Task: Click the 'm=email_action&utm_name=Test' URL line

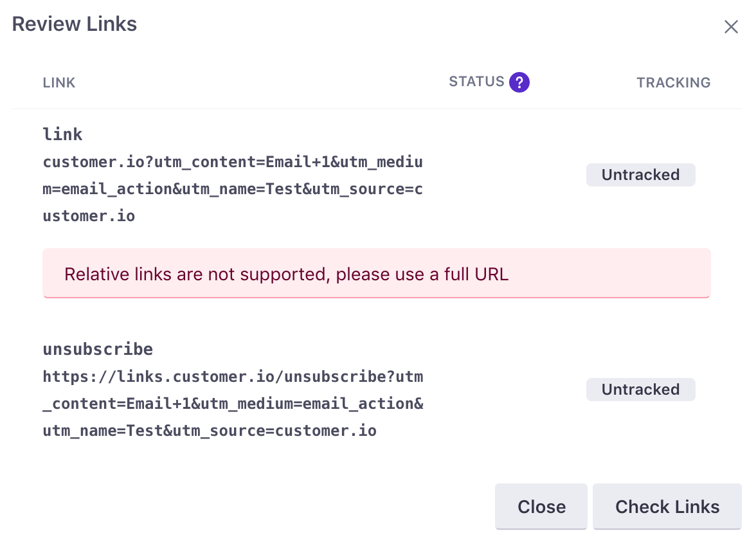Action: pos(233,188)
